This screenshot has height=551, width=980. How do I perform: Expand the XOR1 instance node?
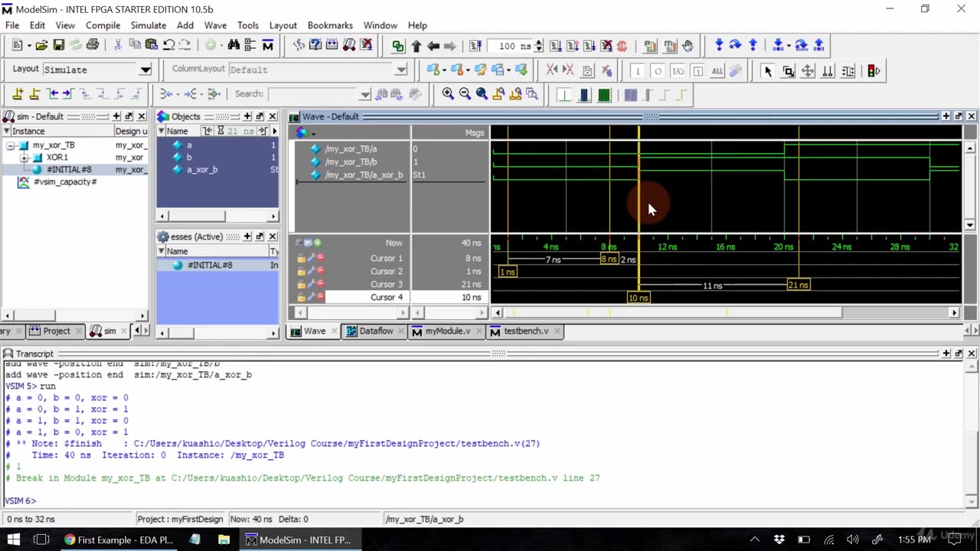24,158
